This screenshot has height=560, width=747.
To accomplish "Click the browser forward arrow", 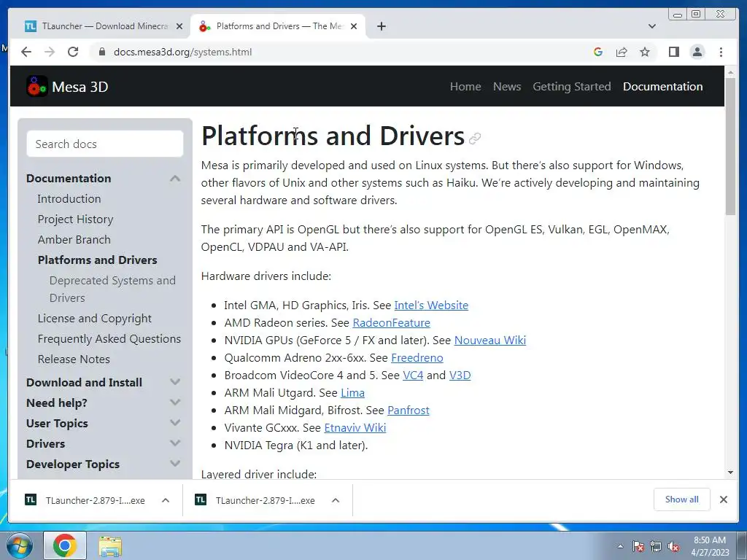I will (50, 52).
